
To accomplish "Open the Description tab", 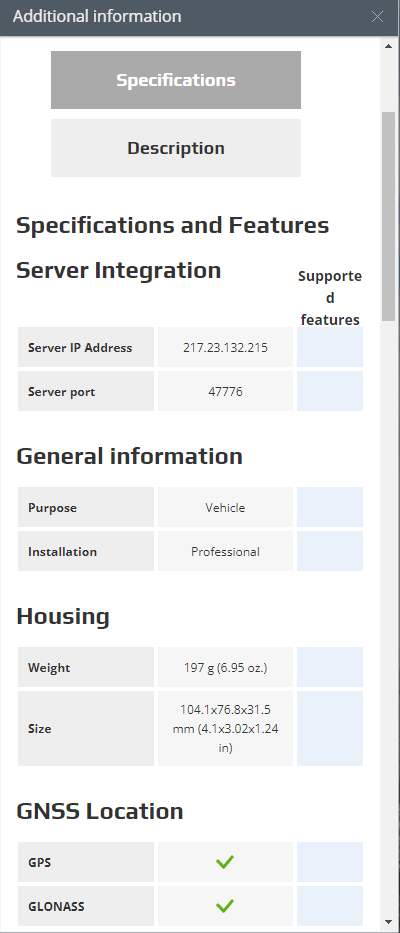I will pyautogui.click(x=176, y=148).
